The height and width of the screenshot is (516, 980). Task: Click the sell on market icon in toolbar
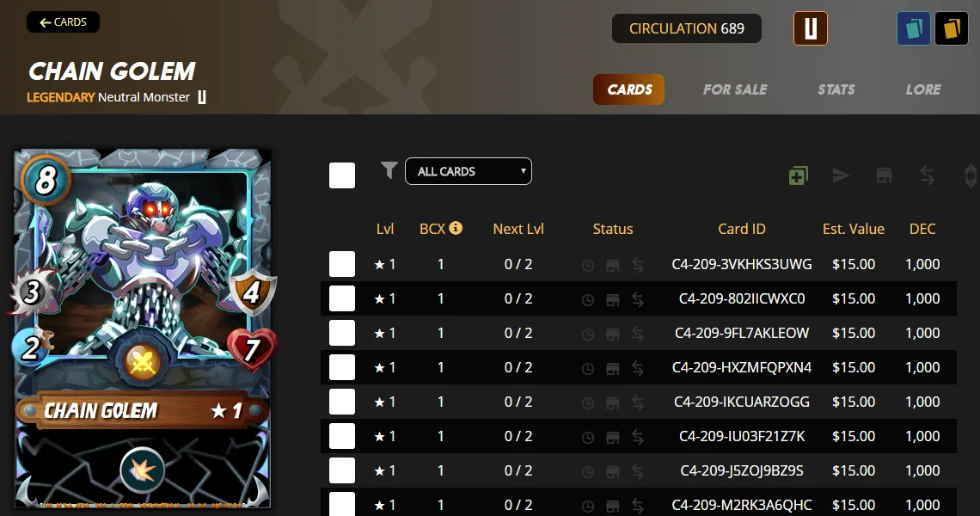click(885, 175)
